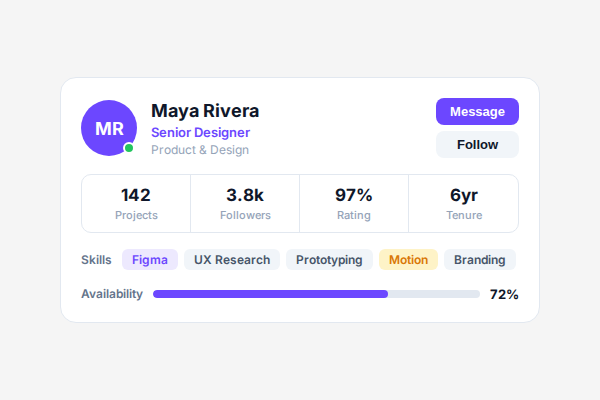Select the 142 Projects stat
Image resolution: width=600 pixels, height=400 pixels.
point(136,204)
